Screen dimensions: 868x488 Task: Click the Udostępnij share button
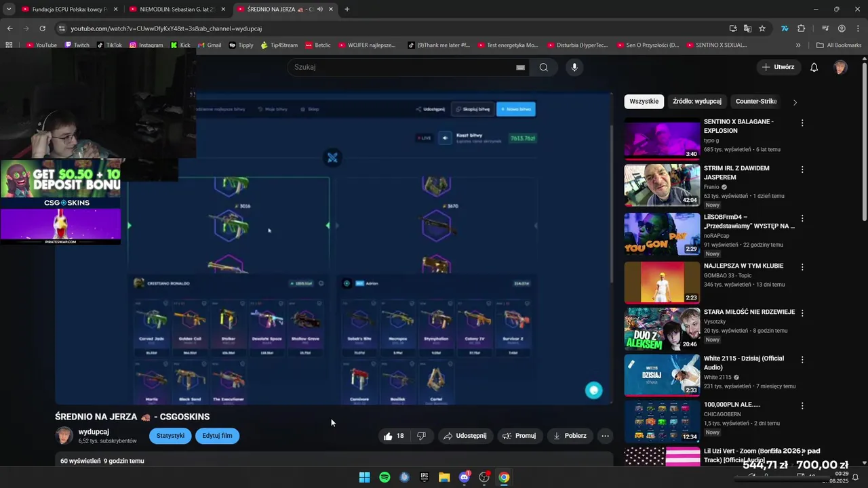[x=465, y=436]
